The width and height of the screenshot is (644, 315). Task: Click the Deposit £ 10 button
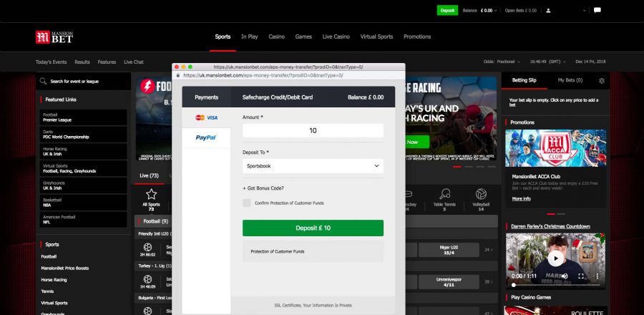[313, 228]
